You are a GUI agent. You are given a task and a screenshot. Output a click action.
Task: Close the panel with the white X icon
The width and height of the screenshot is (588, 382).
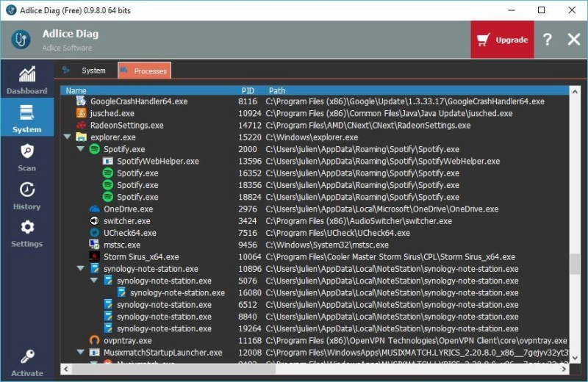(574, 40)
